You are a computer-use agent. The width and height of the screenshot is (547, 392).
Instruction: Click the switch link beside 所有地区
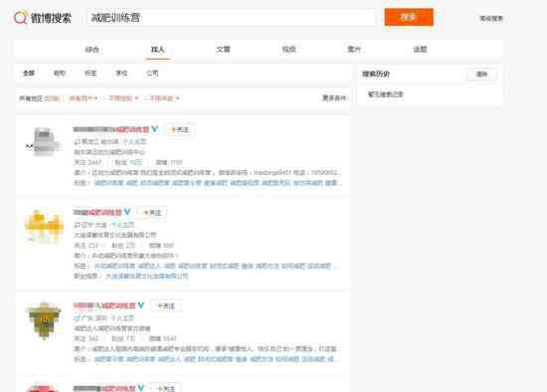[x=52, y=98]
